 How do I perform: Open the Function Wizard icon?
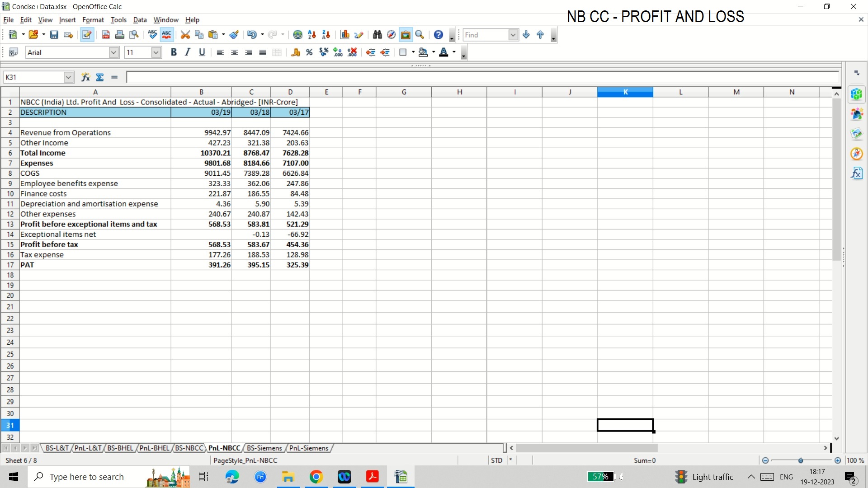pyautogui.click(x=85, y=77)
